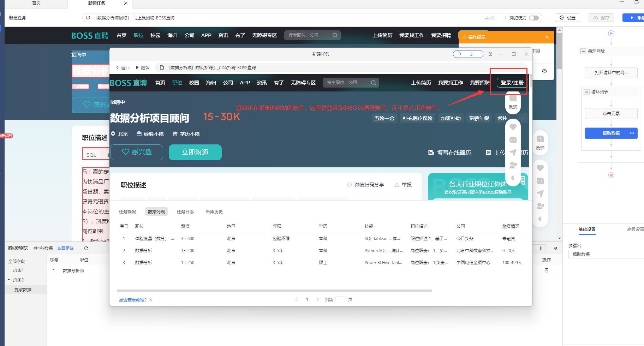Close the 新建任务 tab
Screen dimensions: 644x346
point(126,3)
